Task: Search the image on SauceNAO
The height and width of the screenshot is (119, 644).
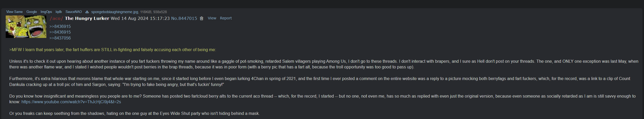Action: (74, 12)
